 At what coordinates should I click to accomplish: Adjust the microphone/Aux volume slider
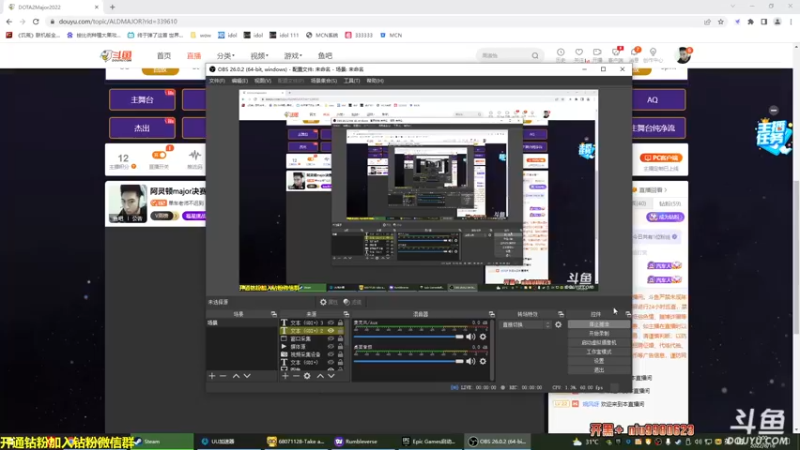[408, 337]
